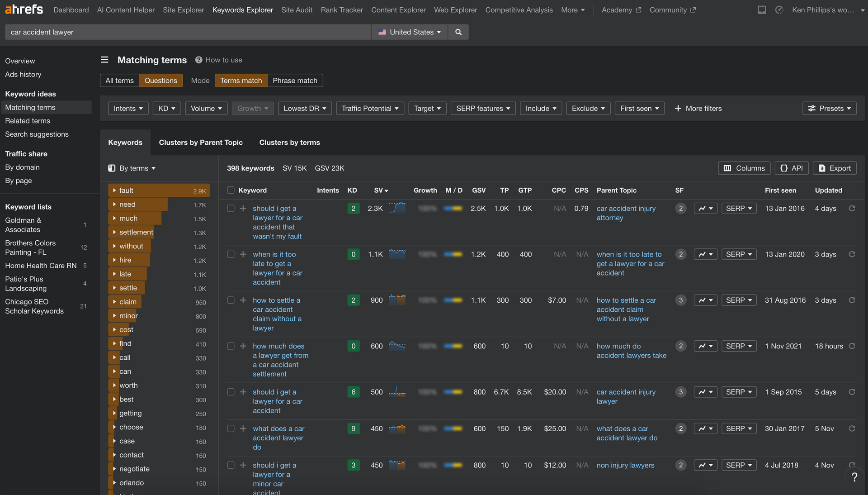
Task: Click the Export button
Action: 835,168
